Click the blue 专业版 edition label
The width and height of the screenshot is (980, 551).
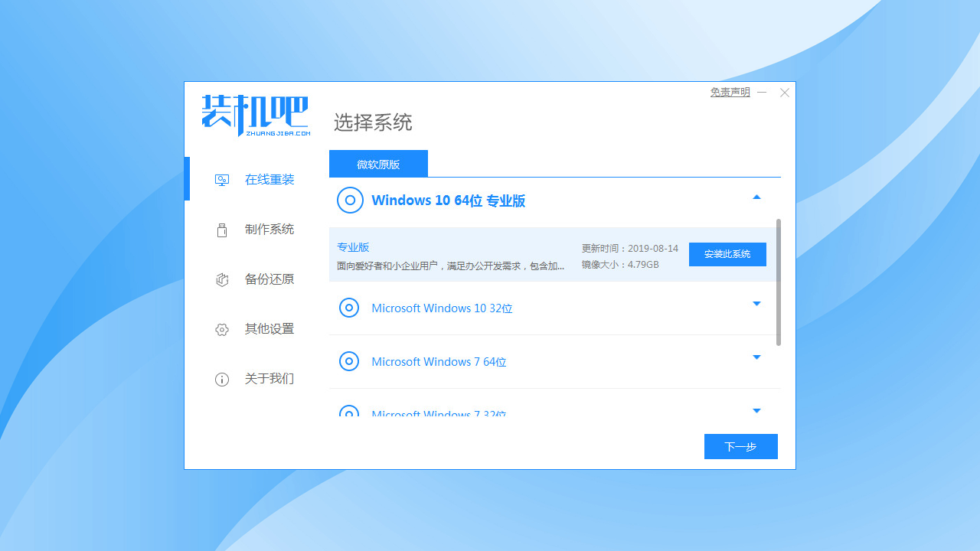click(x=353, y=247)
